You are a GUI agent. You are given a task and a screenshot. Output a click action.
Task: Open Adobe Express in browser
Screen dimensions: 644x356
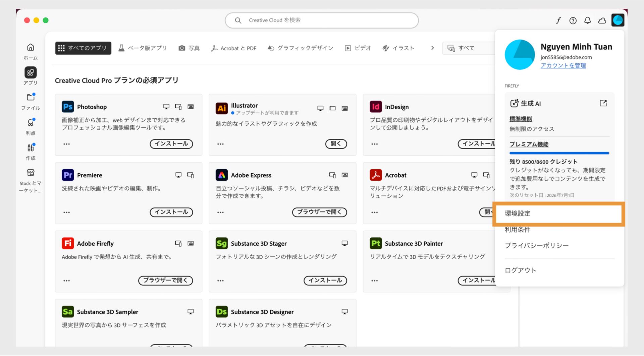click(x=319, y=212)
